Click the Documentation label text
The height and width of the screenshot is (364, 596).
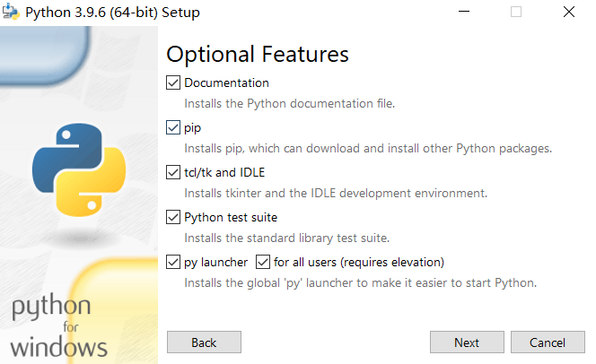click(226, 82)
